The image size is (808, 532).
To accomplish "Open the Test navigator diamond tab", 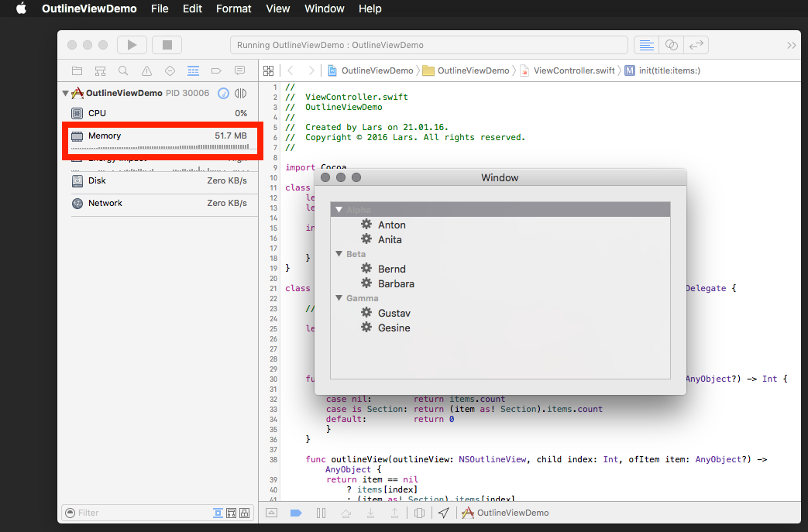I will tap(170, 70).
